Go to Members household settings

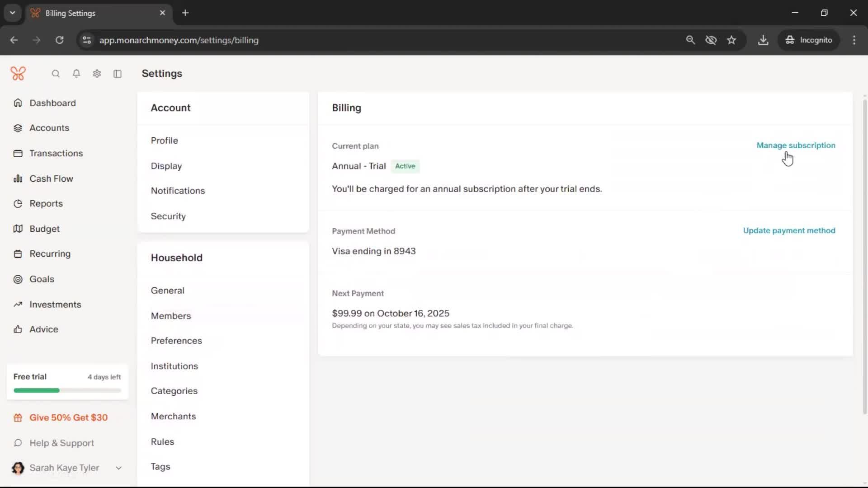tap(171, 316)
